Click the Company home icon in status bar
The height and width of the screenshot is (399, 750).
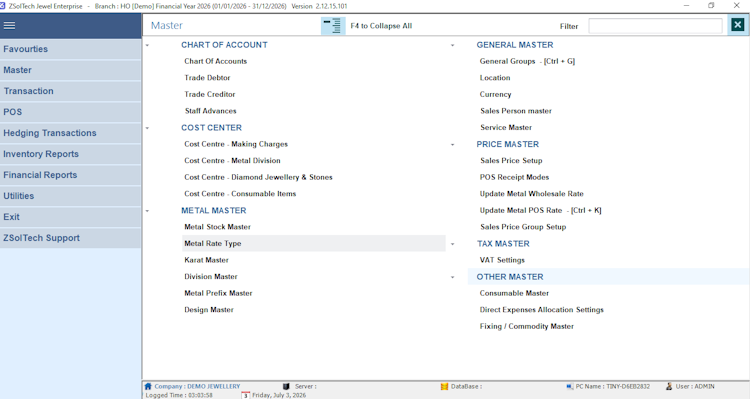pyautogui.click(x=148, y=386)
